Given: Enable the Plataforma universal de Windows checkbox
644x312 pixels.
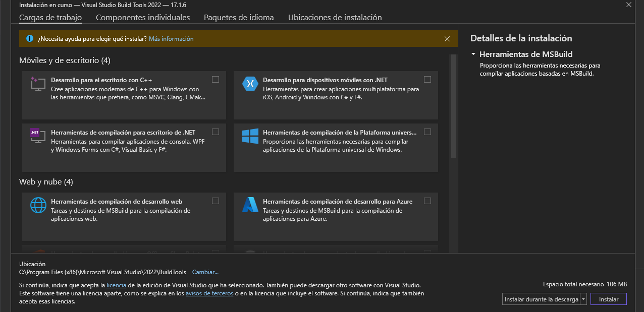Looking at the screenshot, I should (427, 132).
